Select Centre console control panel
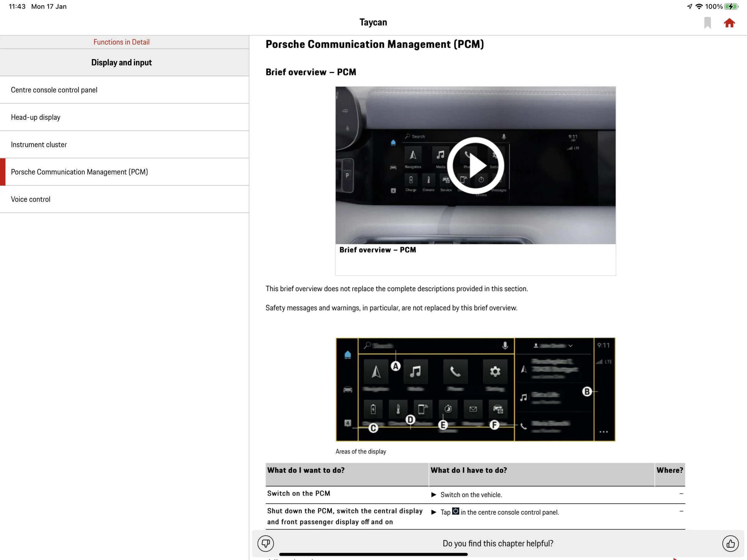The width and height of the screenshot is (747, 560). pos(125,90)
